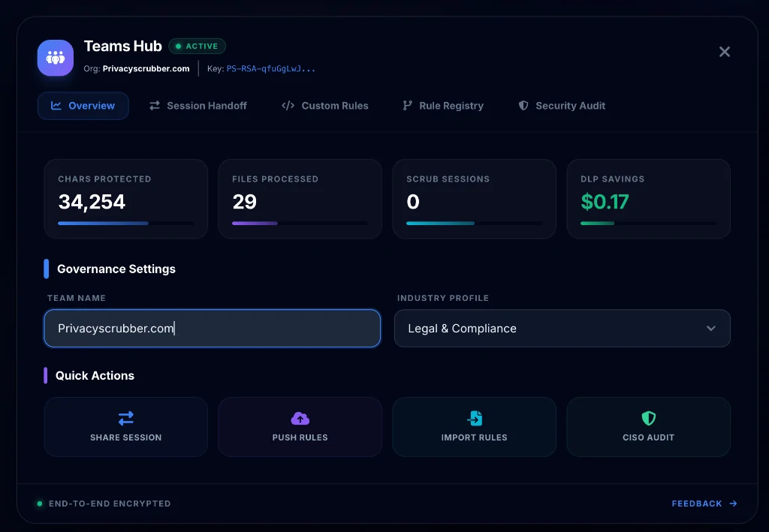Screen dimensions: 769x532
Task: Close the Teams Hub dialog
Action: coord(725,52)
